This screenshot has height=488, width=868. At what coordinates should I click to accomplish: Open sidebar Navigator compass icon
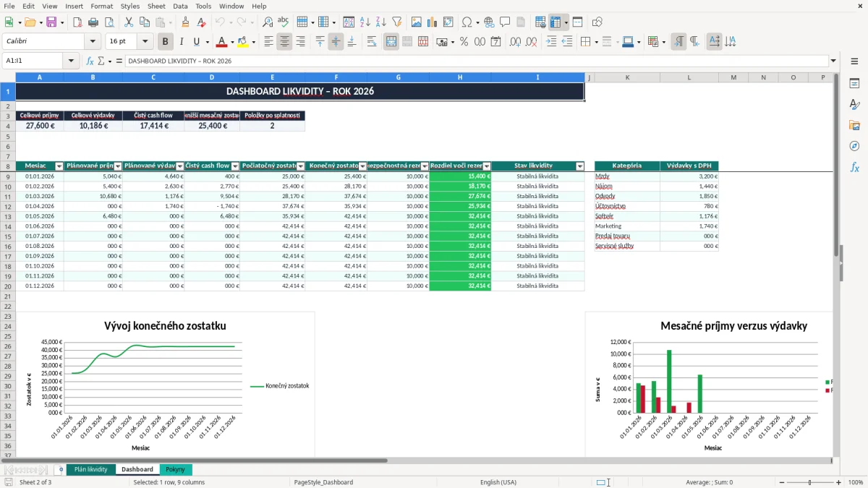tap(854, 147)
